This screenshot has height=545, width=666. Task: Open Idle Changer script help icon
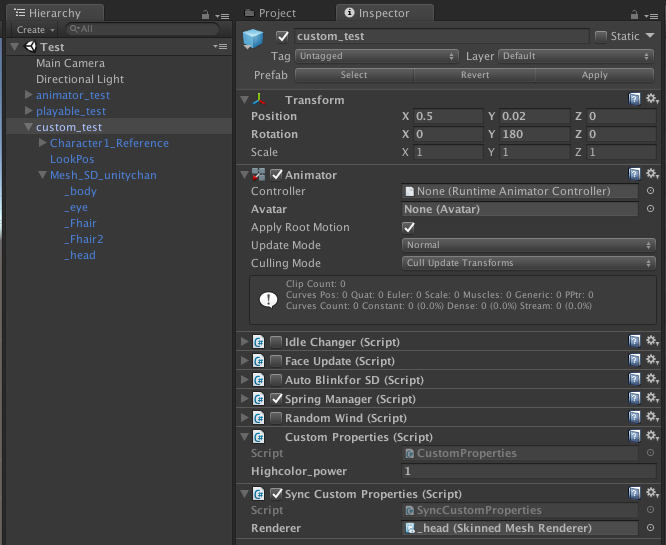[634, 341]
